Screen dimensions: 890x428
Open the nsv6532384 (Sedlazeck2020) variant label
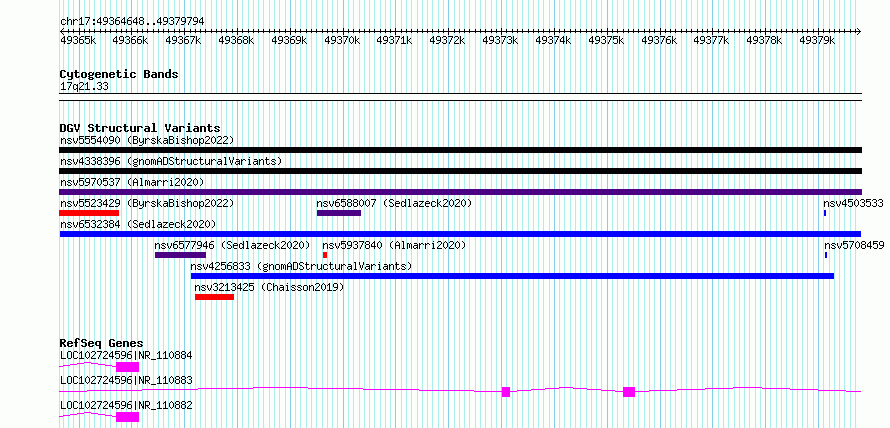tap(138, 224)
